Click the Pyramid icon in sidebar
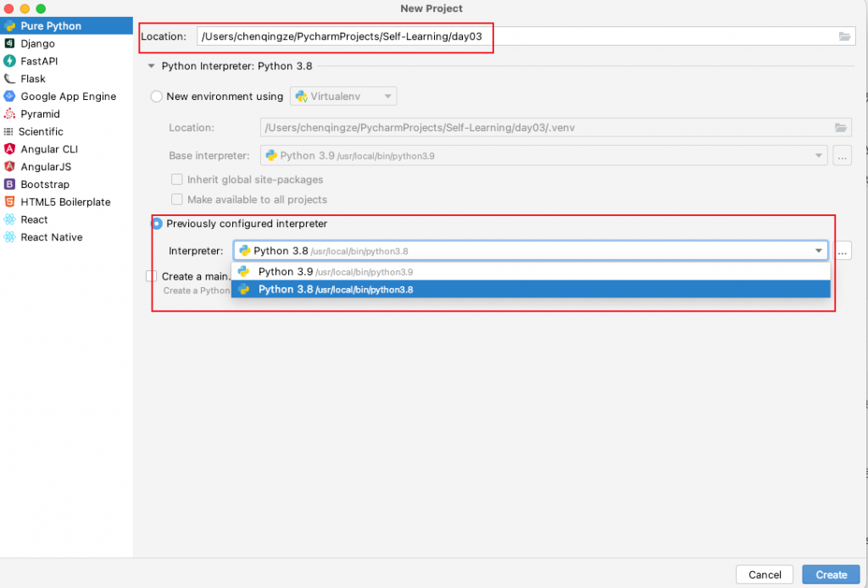The width and height of the screenshot is (868, 588). [9, 114]
